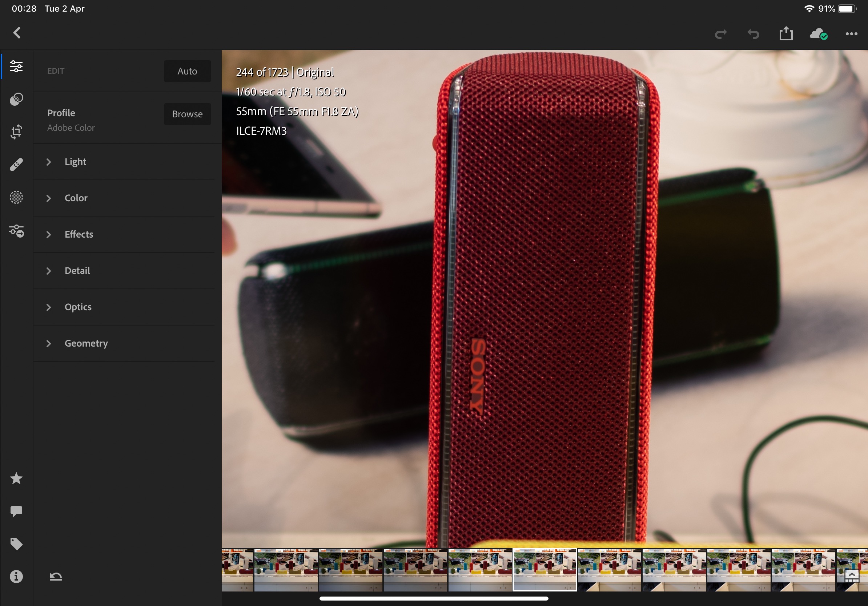Expand the Color section
The height and width of the screenshot is (606, 868).
[76, 198]
